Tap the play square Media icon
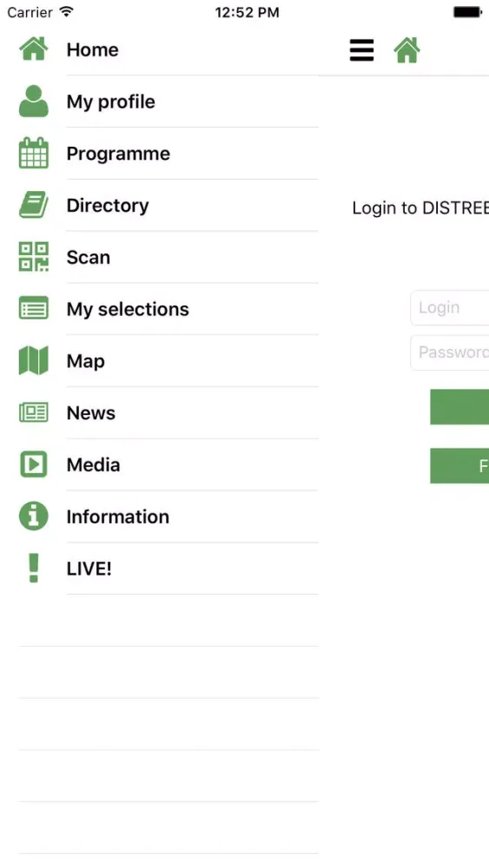Image resolution: width=489 pixels, height=868 pixels. point(33,464)
